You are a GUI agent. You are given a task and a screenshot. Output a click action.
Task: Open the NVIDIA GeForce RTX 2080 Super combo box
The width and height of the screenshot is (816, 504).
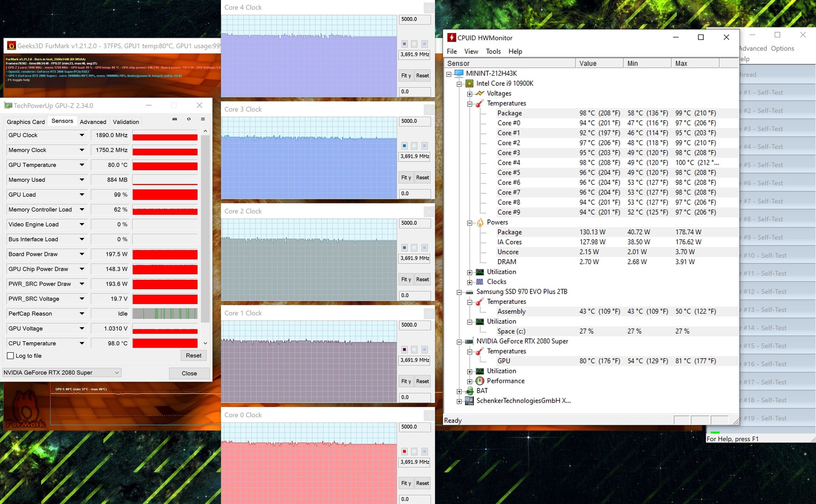(x=62, y=373)
